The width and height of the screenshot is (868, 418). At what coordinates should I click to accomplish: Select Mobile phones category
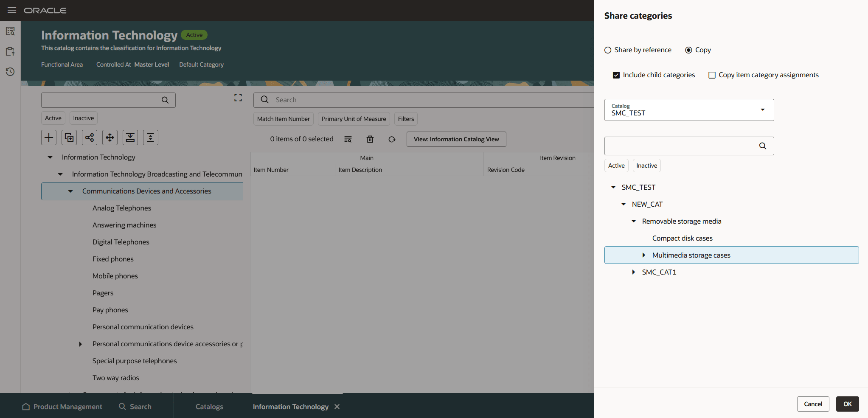click(x=115, y=276)
